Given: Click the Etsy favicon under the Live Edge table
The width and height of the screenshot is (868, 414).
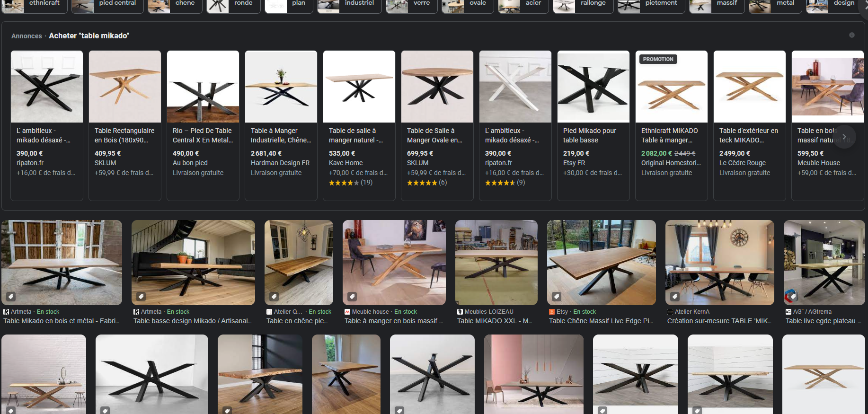Looking at the screenshot, I should point(552,312).
